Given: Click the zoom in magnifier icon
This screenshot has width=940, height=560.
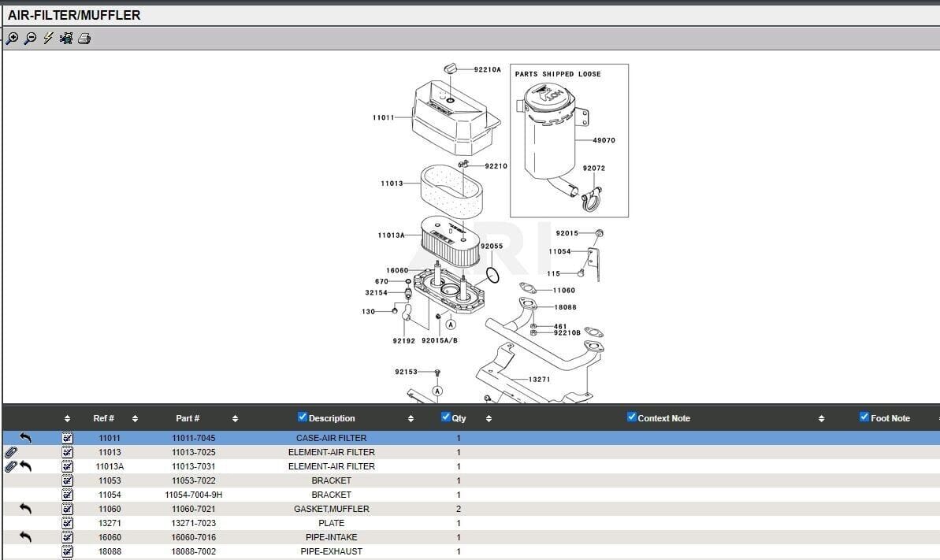Looking at the screenshot, I should 12,38.
